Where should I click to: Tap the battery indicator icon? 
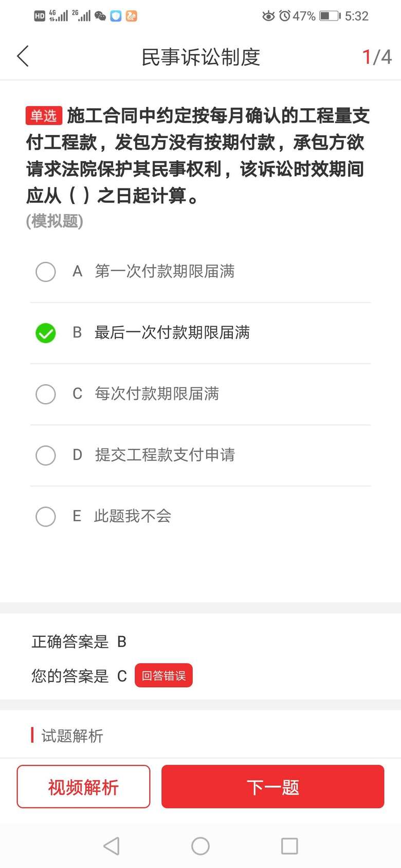(x=330, y=16)
